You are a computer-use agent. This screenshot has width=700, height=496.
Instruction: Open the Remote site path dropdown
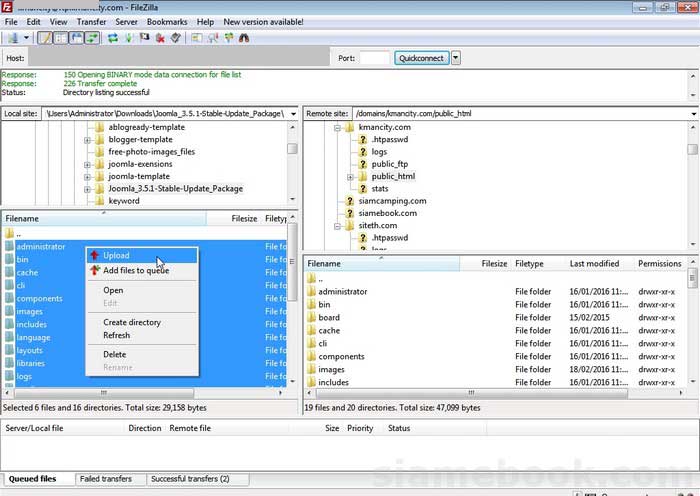[x=694, y=114]
